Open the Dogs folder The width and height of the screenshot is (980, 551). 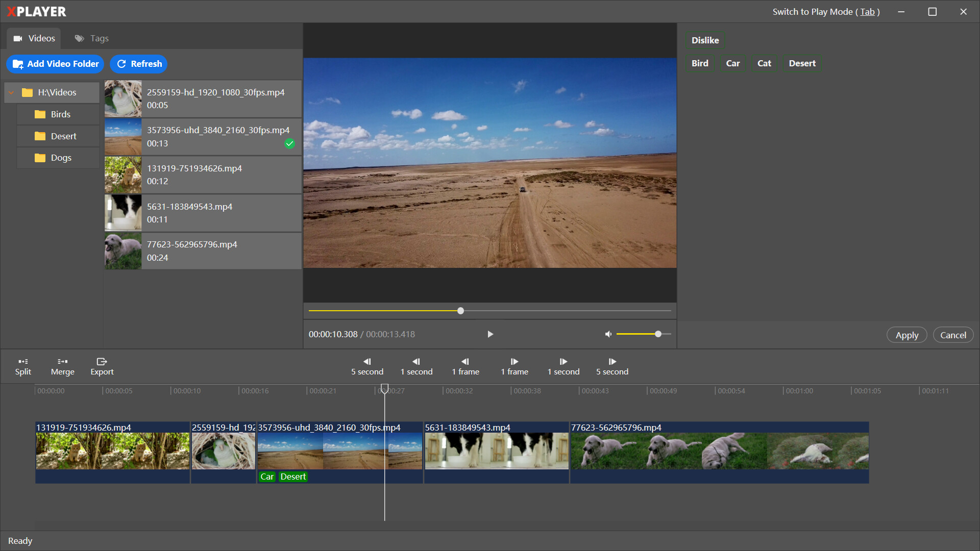[61, 158]
